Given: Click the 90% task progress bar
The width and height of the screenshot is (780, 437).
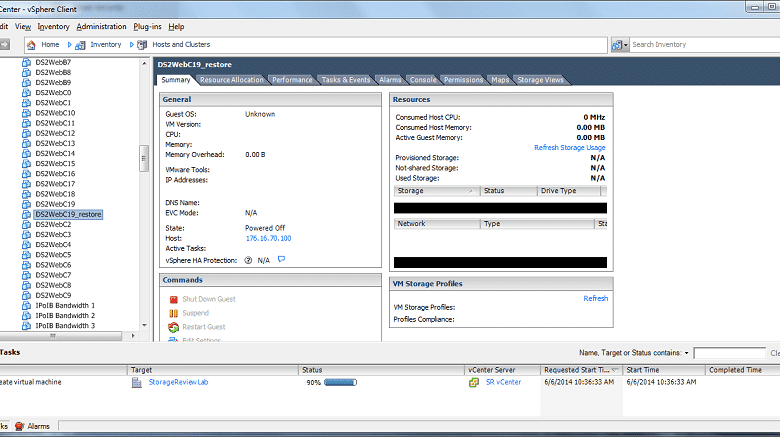Looking at the screenshot, I should click(x=340, y=382).
